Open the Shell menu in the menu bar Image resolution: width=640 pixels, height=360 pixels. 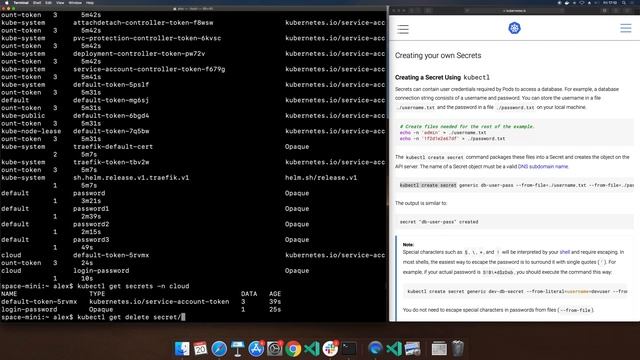point(37,2)
